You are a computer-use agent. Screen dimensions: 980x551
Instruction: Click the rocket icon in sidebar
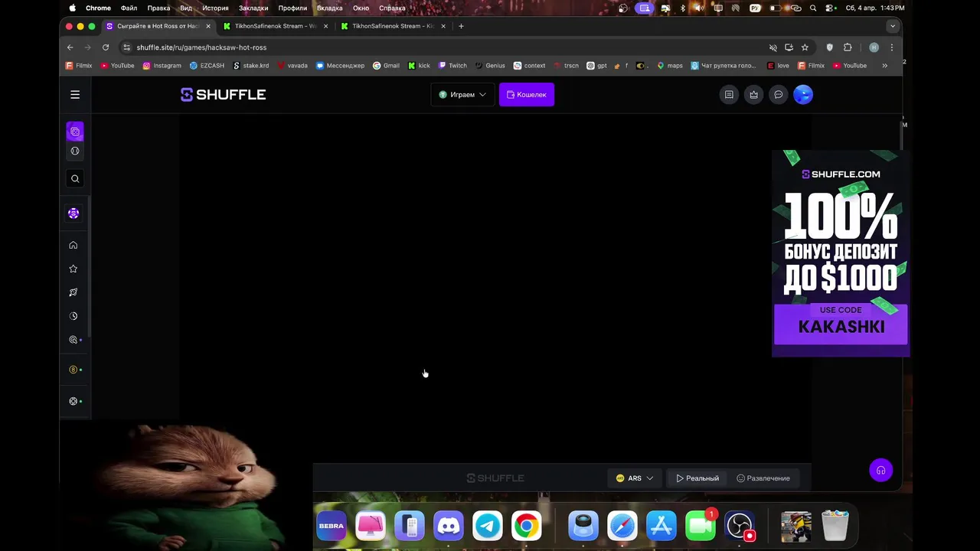(x=73, y=292)
